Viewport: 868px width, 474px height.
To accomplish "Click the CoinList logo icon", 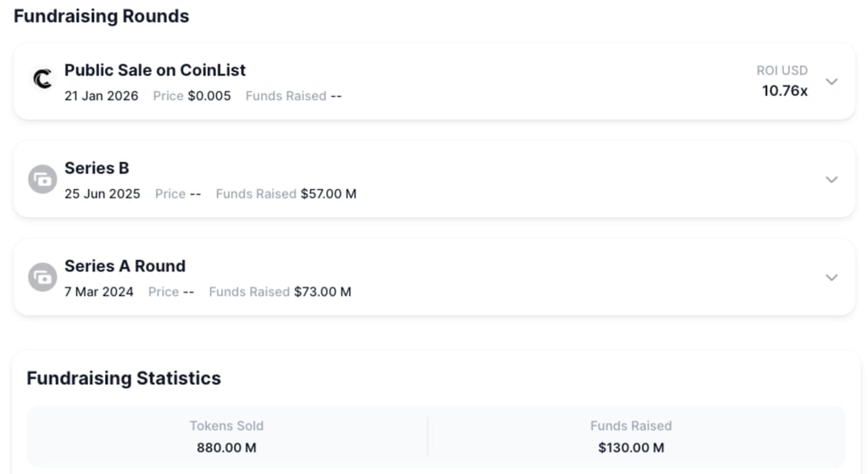I will tap(42, 80).
